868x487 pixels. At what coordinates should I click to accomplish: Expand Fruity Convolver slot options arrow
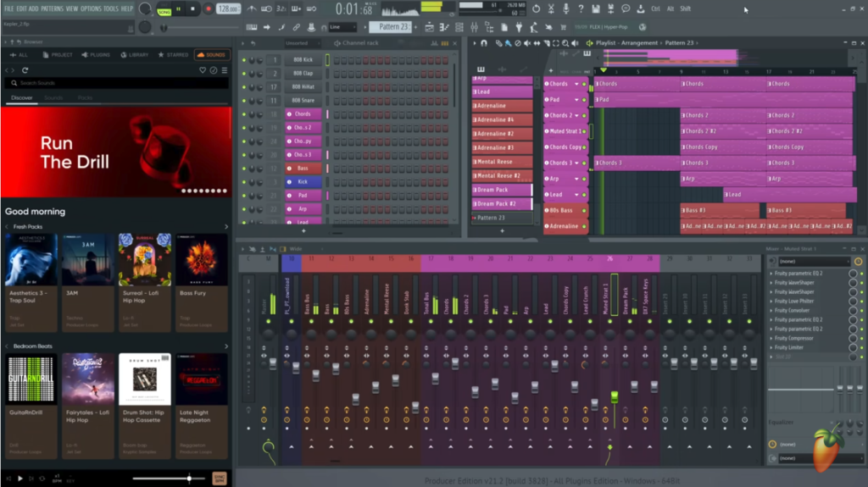pos(771,311)
